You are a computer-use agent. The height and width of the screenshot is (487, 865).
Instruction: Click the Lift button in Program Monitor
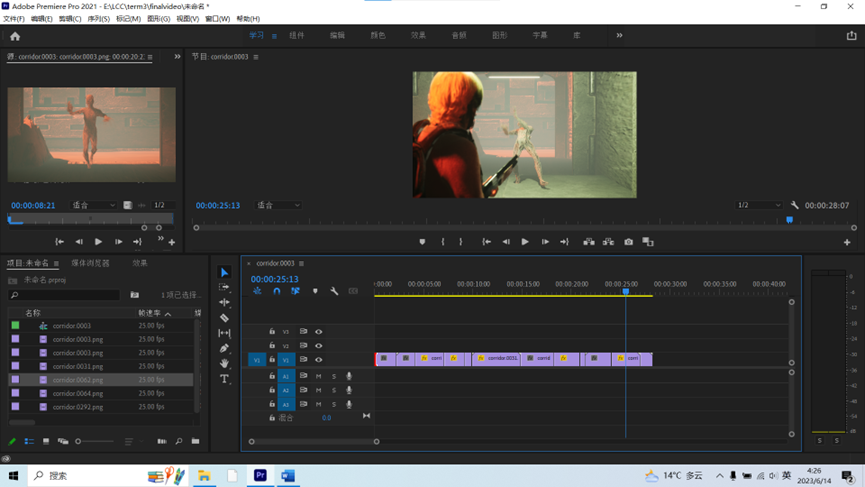coord(589,242)
